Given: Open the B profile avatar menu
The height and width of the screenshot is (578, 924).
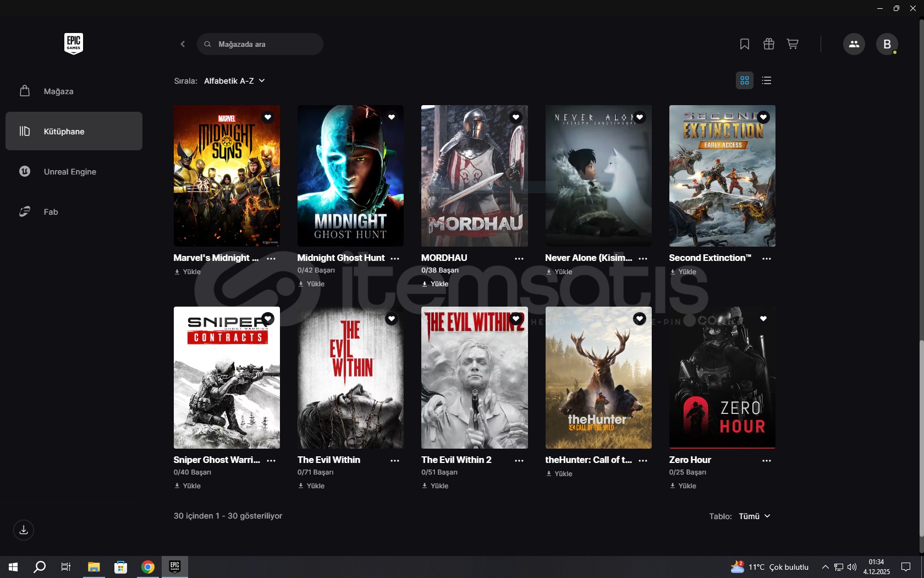Looking at the screenshot, I should (x=887, y=44).
